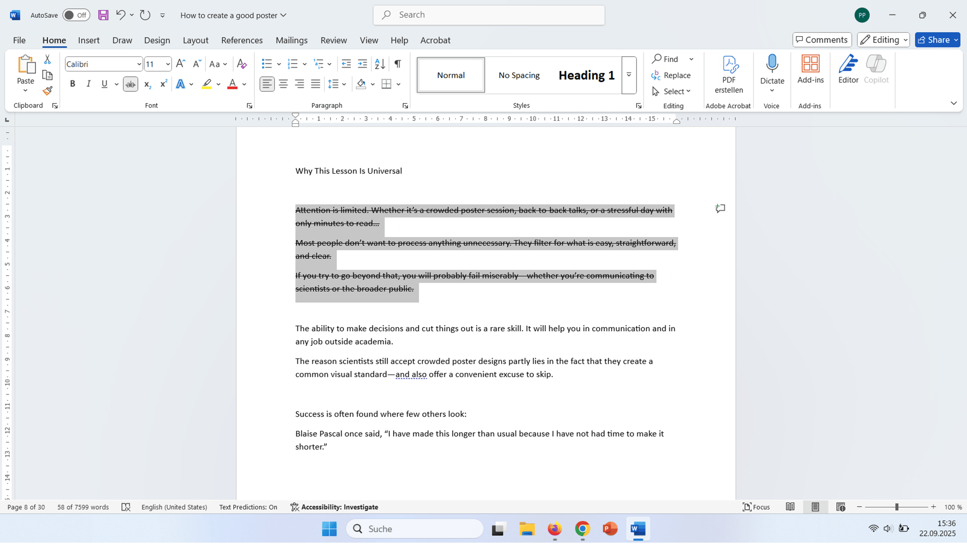Click the Sort paragraphs icon
The height and width of the screenshot is (560, 967).
[380, 64]
